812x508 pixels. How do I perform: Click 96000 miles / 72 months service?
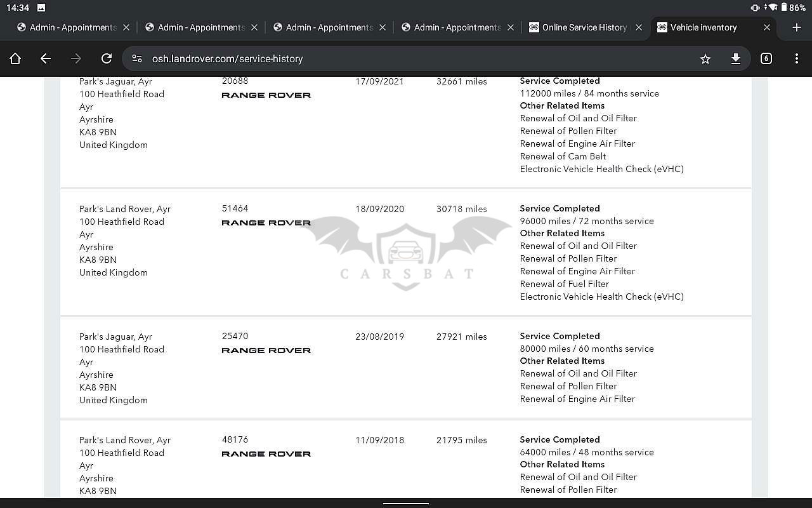tap(587, 221)
